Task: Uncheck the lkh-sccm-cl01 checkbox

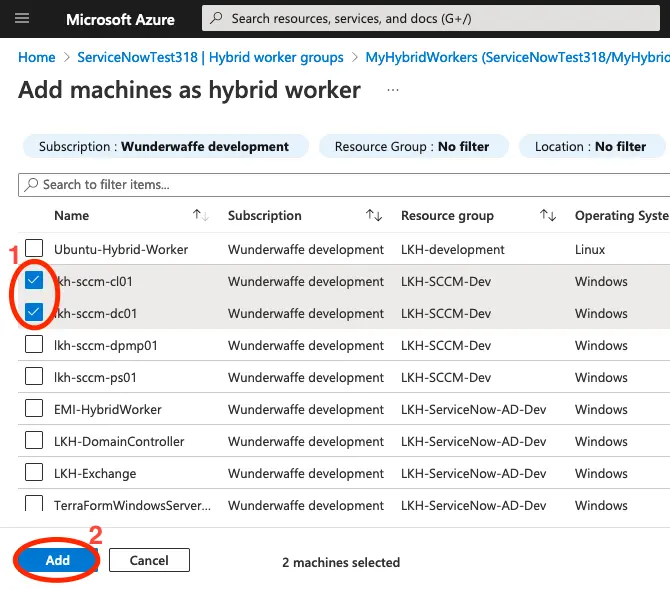Action: 34,280
